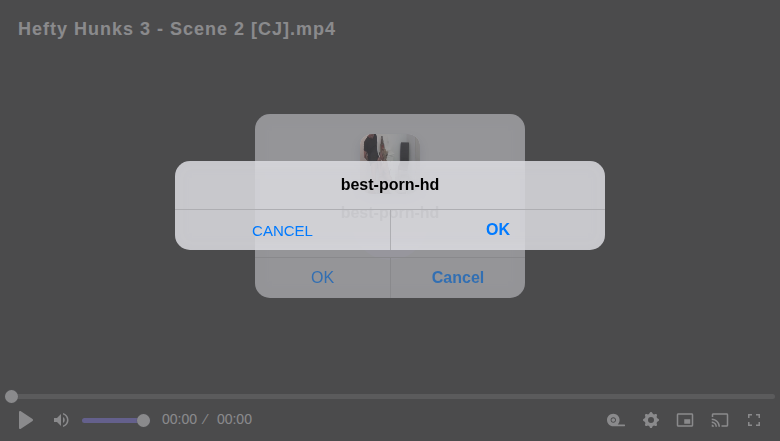Click the Hefty Hunks 3 video title text
The width and height of the screenshot is (780, 441).
(x=177, y=29)
